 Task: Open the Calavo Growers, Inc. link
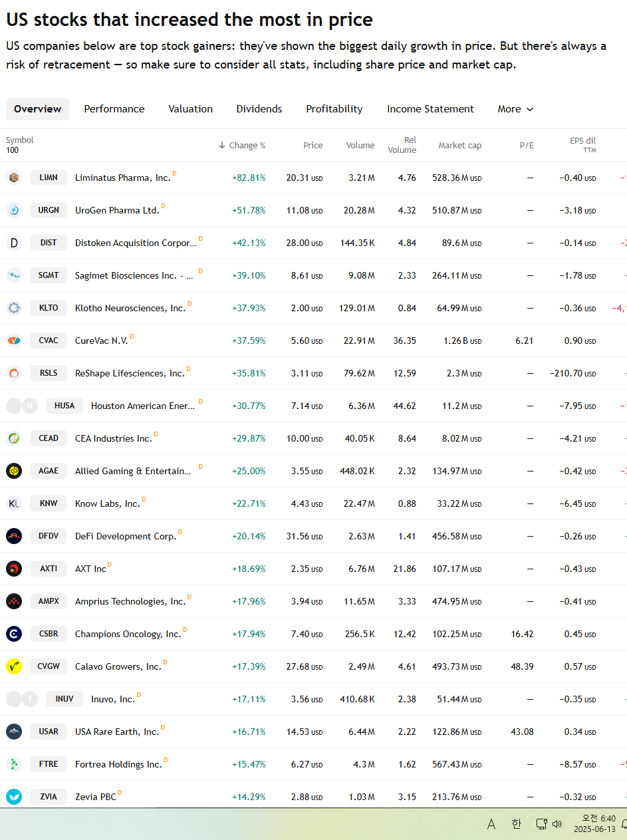point(118,667)
